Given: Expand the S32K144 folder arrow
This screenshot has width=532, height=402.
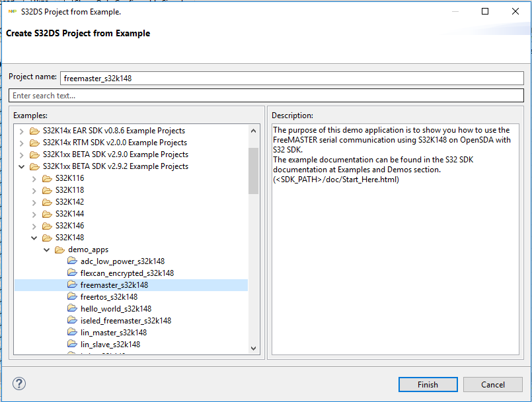Looking at the screenshot, I should tap(34, 215).
